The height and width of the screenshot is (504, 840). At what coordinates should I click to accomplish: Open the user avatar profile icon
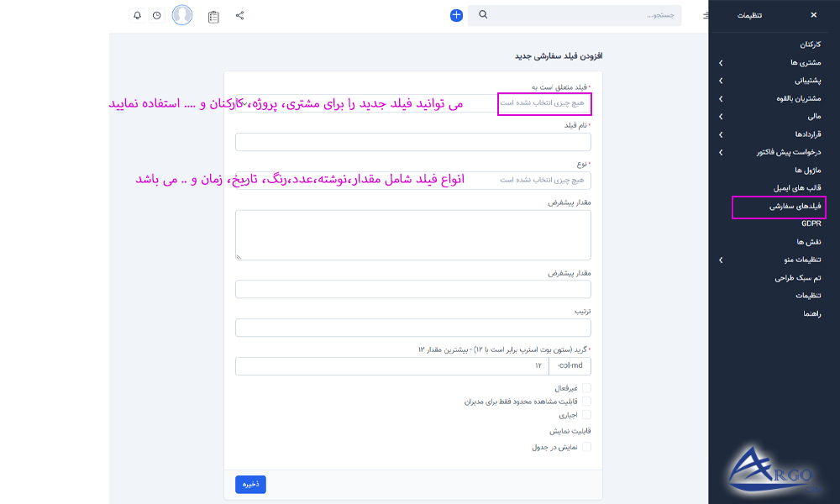pos(181,15)
